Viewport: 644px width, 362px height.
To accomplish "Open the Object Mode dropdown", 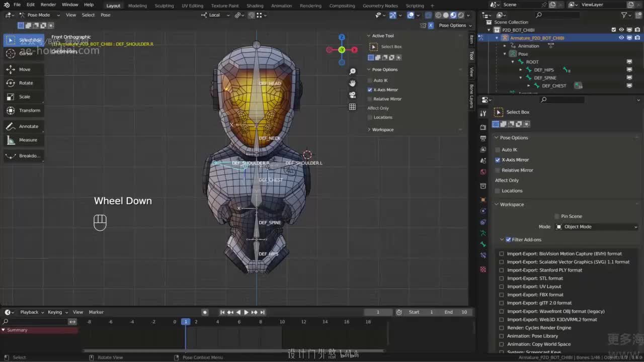I will pos(596,227).
